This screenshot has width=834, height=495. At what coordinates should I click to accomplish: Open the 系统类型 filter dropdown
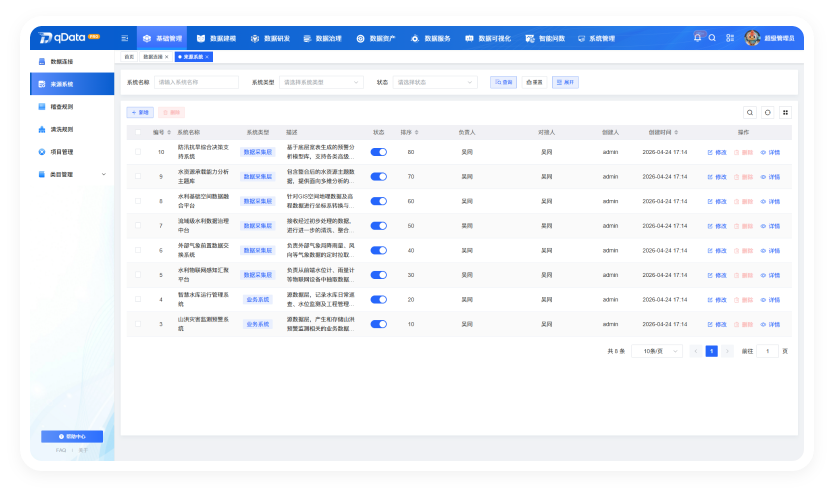coord(321,82)
